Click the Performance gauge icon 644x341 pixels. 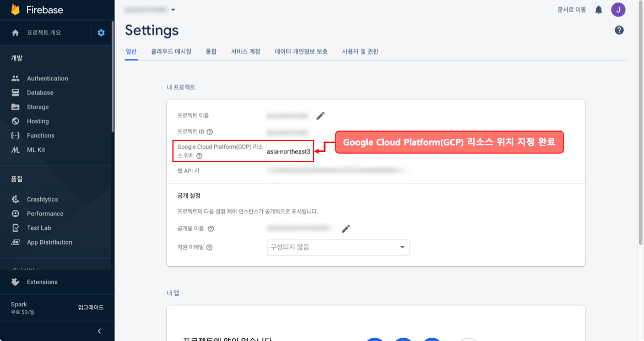(15, 214)
